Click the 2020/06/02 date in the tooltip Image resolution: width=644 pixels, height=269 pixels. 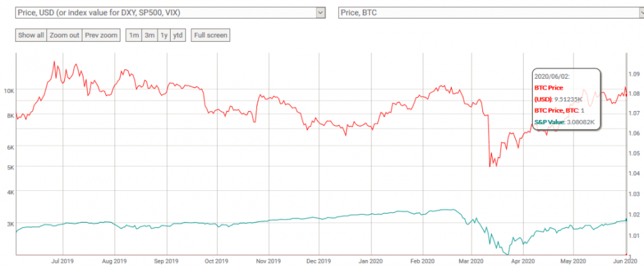click(553, 75)
